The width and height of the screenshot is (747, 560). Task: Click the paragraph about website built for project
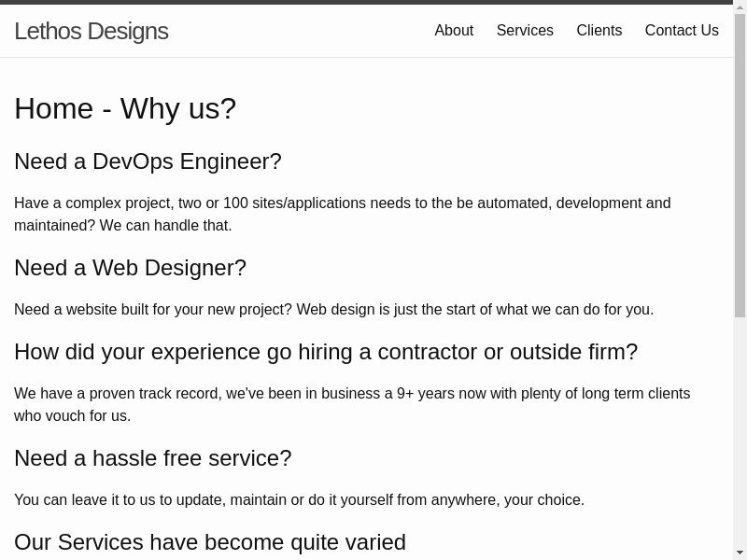click(333, 310)
